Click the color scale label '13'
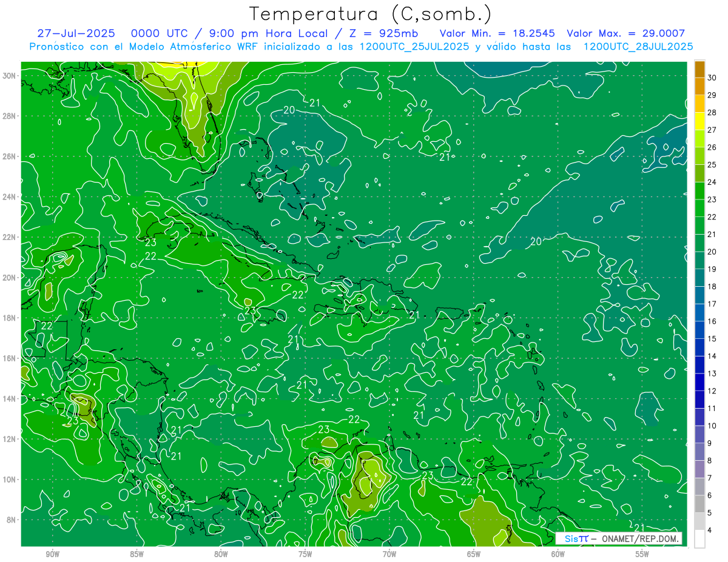Screen dimensions: 728x562 coord(712,373)
